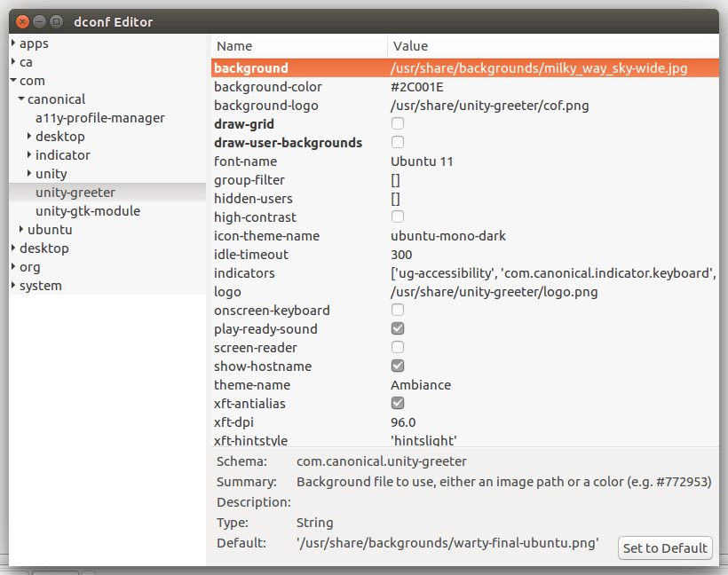Expand the system branch
Image resolution: width=728 pixels, height=575 pixels.
tap(13, 285)
